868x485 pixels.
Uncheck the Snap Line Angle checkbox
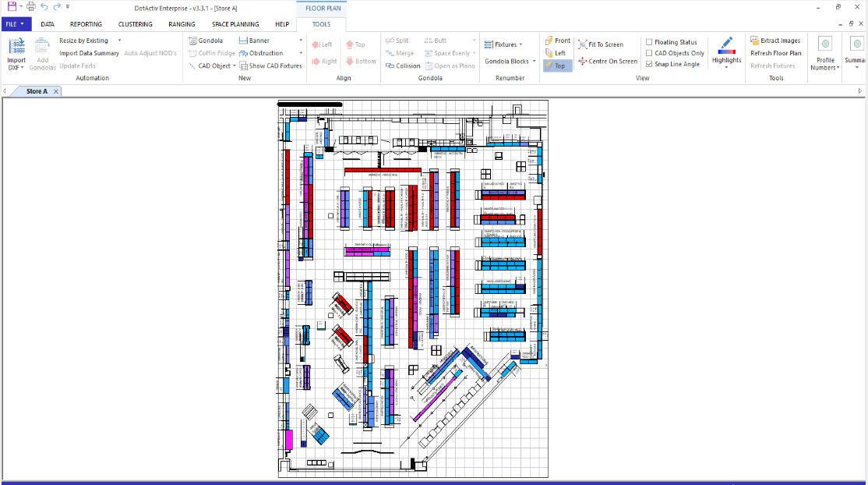(x=649, y=64)
